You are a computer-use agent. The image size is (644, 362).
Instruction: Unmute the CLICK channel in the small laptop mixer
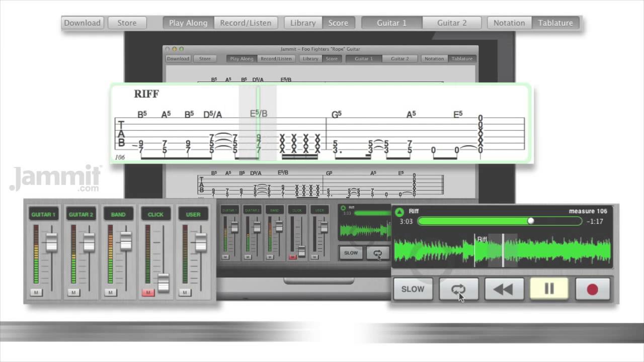[x=292, y=257]
